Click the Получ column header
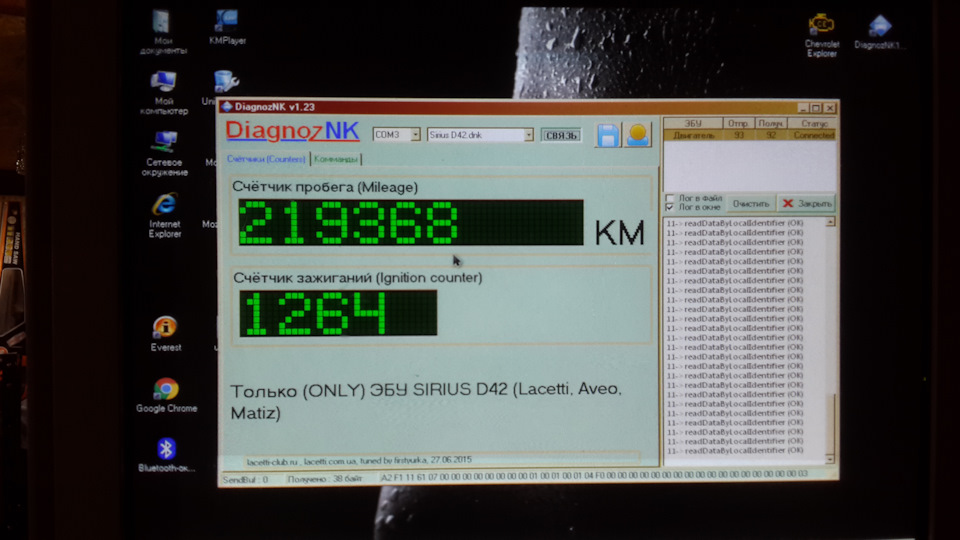This screenshot has width=960, height=540. coord(770,124)
